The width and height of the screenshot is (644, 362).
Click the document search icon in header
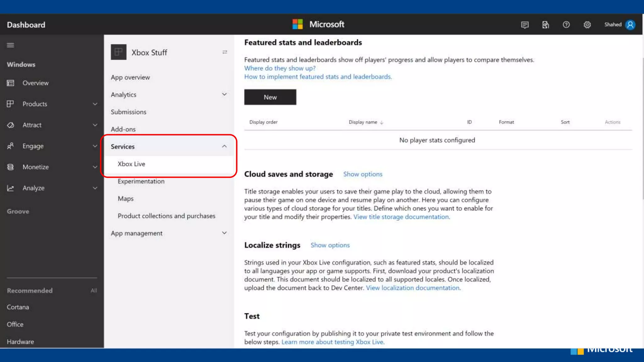point(546,25)
